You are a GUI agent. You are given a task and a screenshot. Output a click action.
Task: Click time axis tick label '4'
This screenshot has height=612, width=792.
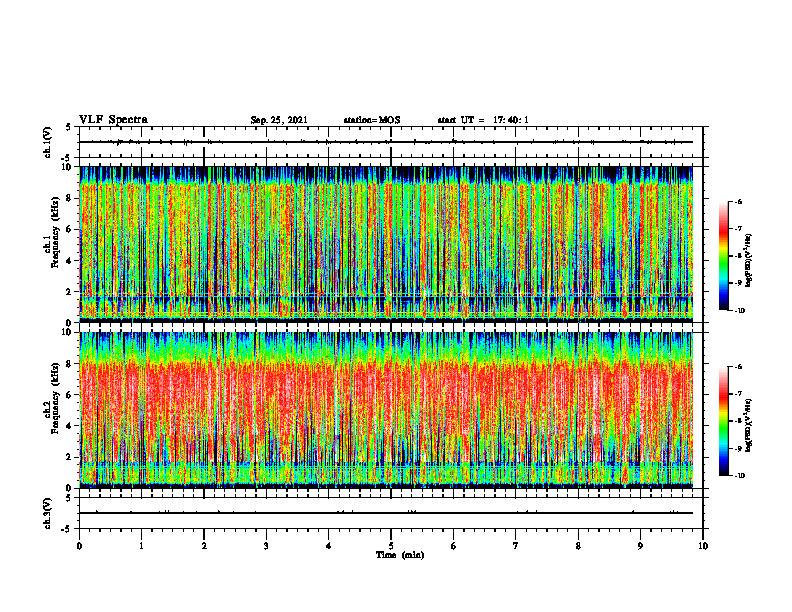pos(329,546)
